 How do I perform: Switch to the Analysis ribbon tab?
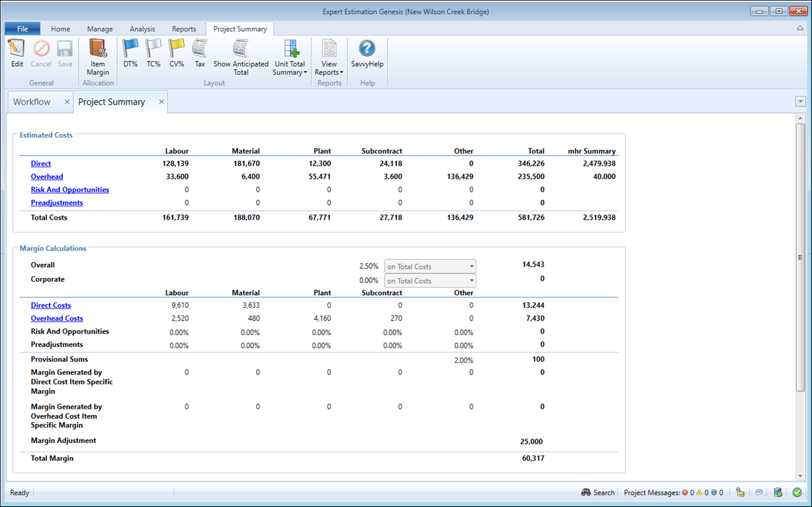point(142,29)
